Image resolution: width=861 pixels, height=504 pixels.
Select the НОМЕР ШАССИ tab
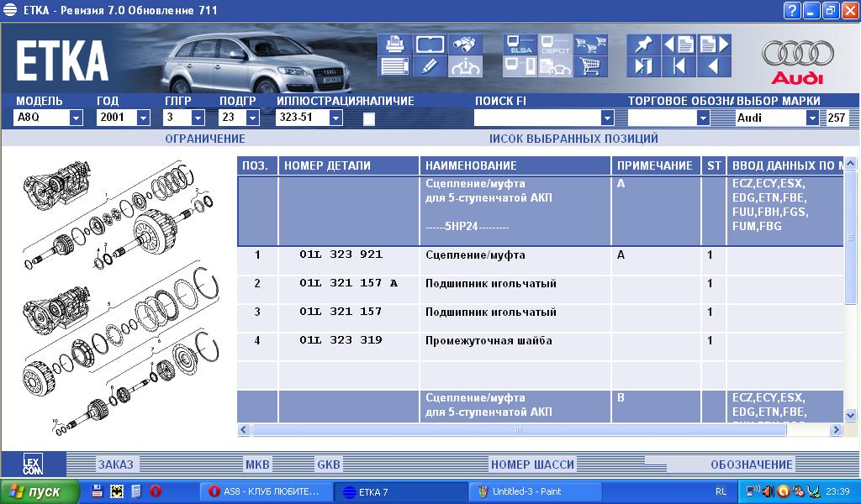coord(532,465)
